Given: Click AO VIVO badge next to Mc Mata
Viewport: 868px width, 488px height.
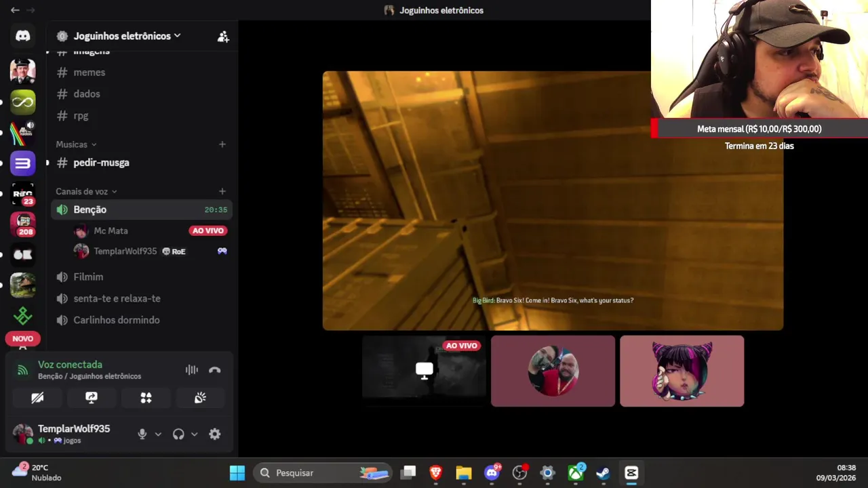Looking at the screenshot, I should (x=208, y=231).
